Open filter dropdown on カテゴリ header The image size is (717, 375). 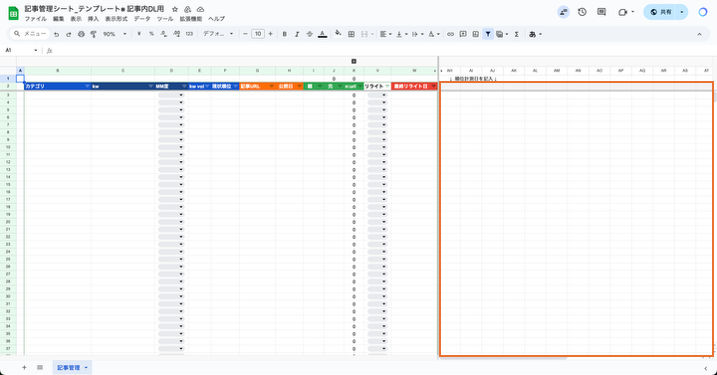coord(87,86)
